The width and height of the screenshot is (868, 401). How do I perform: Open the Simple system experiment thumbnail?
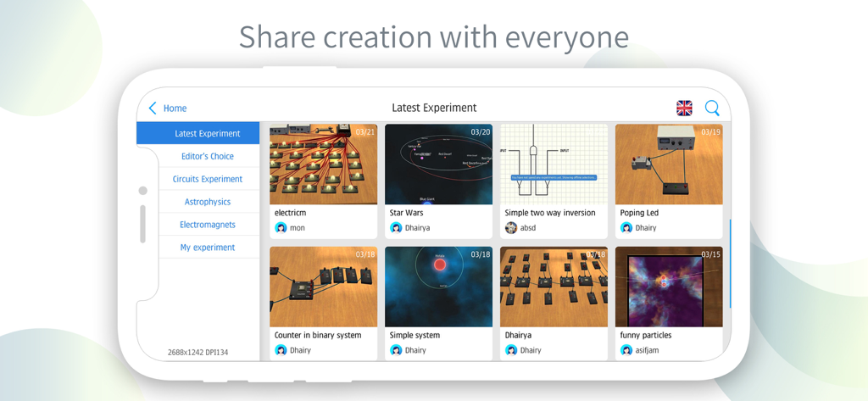(x=438, y=287)
